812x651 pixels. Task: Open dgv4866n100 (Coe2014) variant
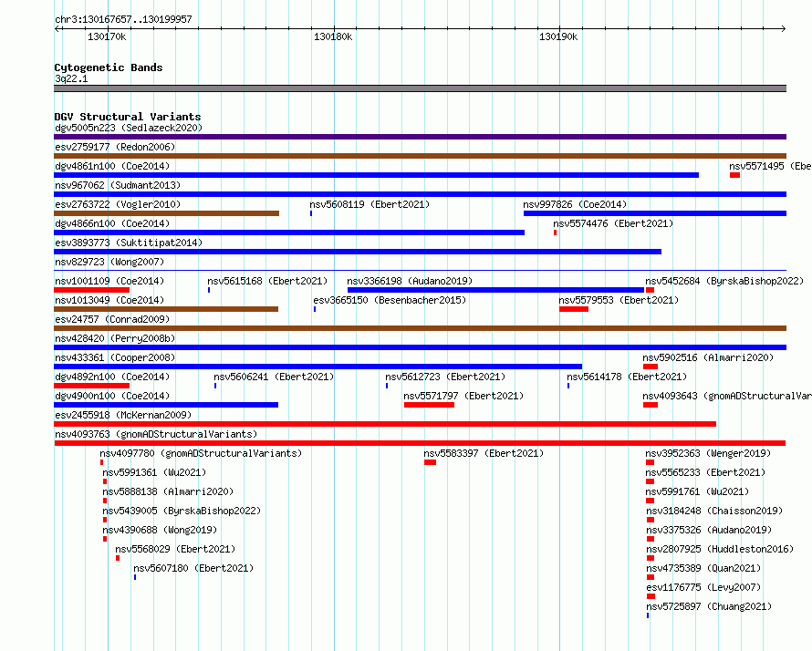point(112,223)
